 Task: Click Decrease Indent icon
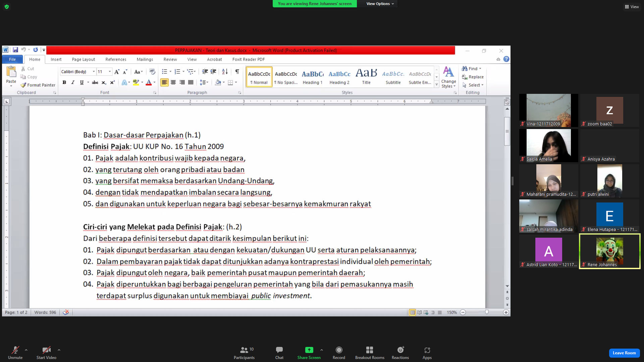[205, 72]
